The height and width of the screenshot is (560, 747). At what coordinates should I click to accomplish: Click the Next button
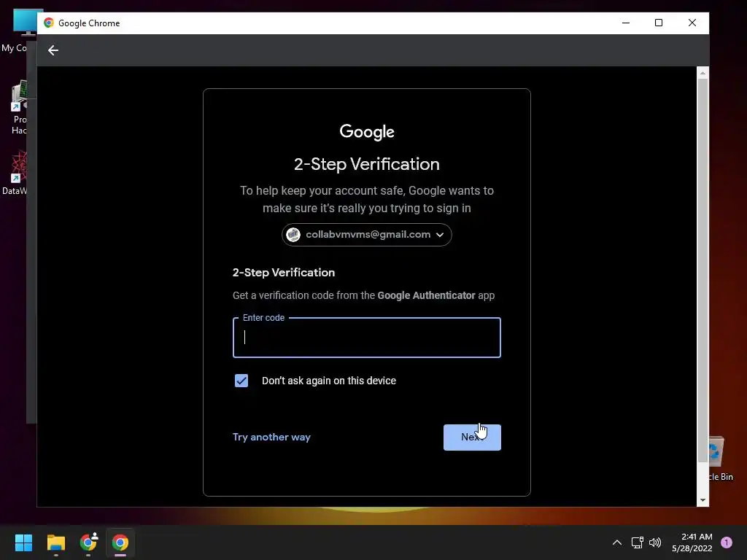click(x=472, y=437)
